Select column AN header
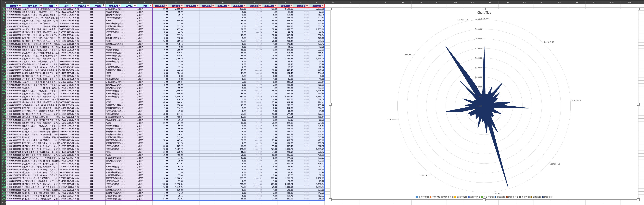Image resolution: width=644 pixels, height=205 pixels. [x=629, y=2]
